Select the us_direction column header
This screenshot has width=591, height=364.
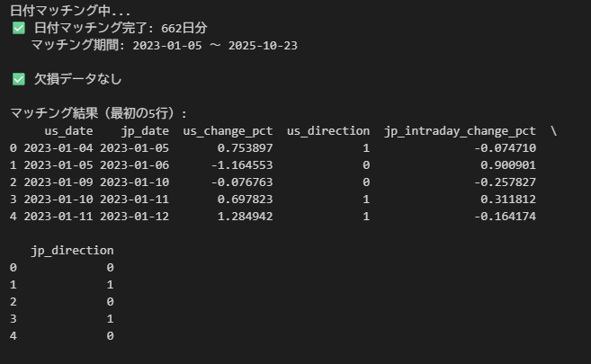tap(328, 131)
